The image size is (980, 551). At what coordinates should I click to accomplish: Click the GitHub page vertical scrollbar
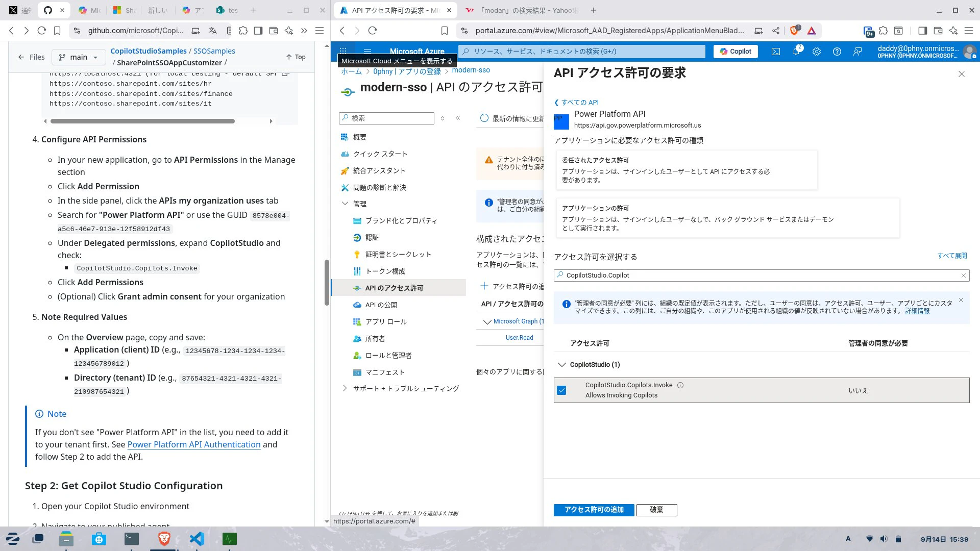(327, 283)
